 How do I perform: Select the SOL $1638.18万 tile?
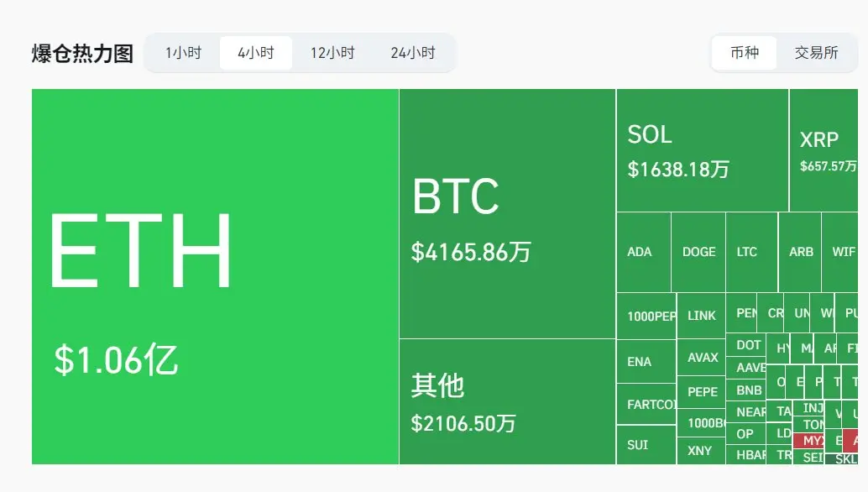[x=702, y=150]
